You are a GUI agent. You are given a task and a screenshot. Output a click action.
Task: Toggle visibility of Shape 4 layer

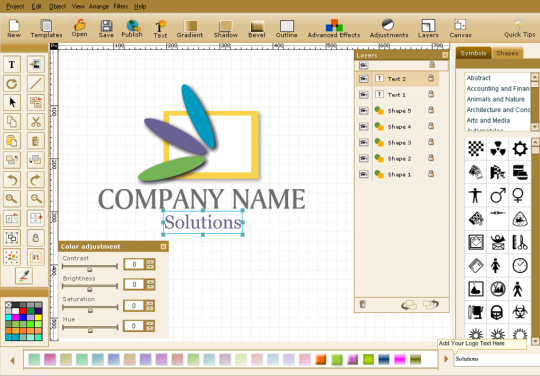(x=364, y=126)
